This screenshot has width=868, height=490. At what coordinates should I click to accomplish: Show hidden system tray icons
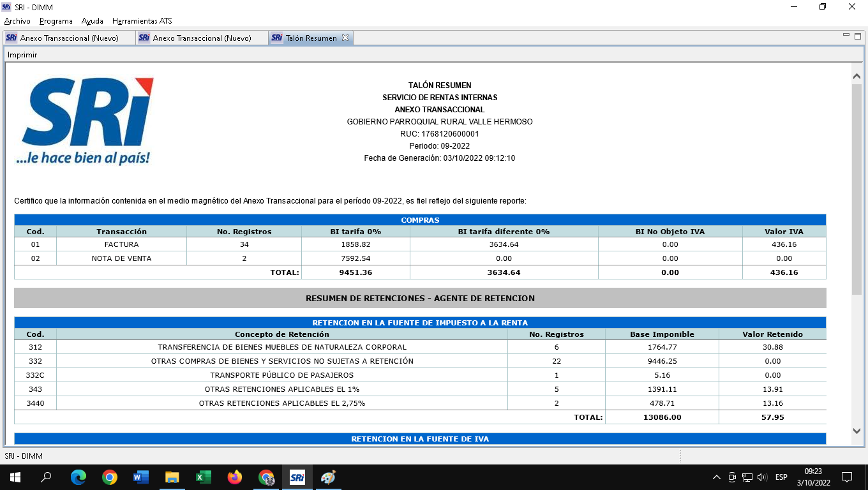tap(717, 477)
